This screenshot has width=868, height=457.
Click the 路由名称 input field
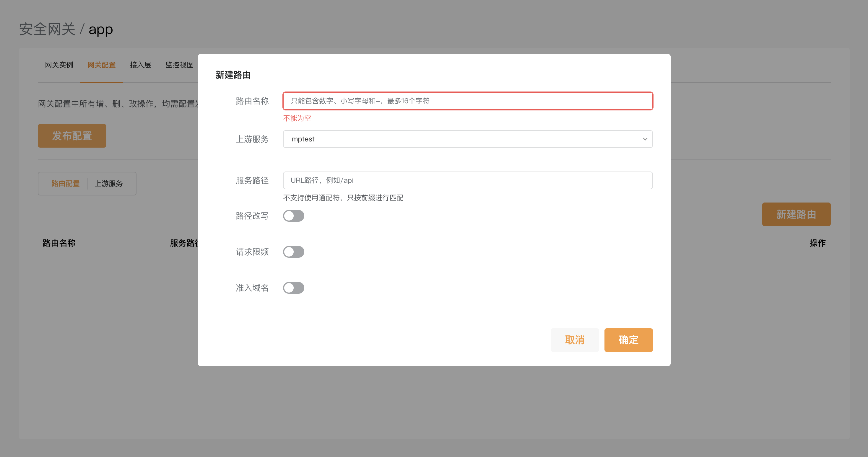click(467, 101)
